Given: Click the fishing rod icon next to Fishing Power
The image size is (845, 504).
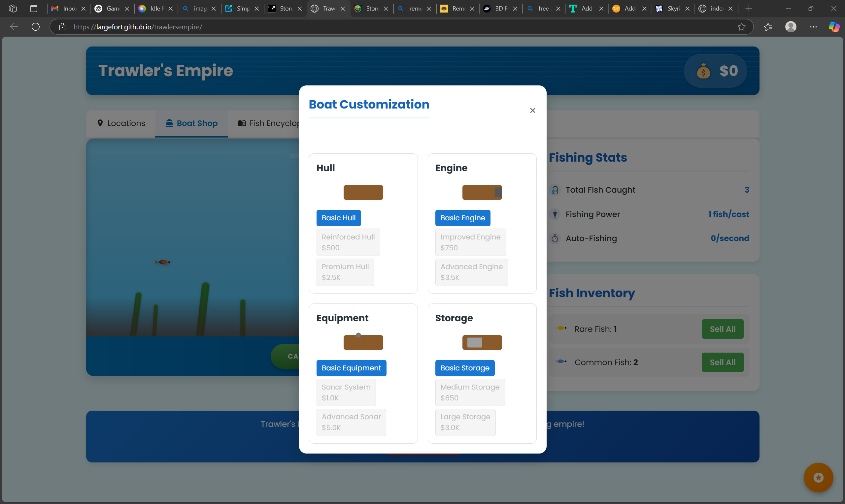Looking at the screenshot, I should coord(555,214).
